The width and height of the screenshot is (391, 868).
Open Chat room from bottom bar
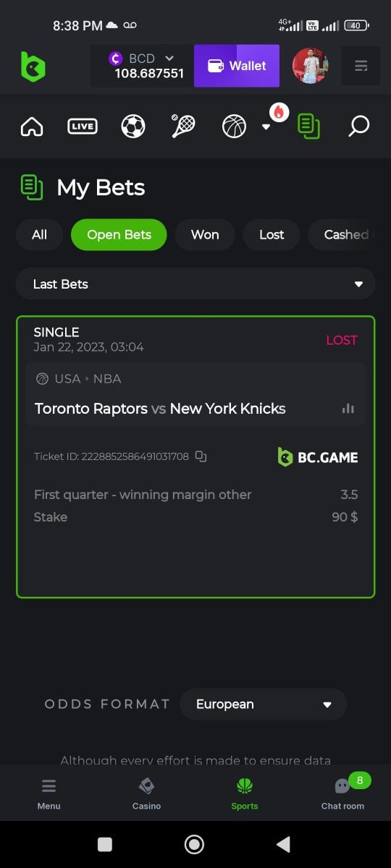coord(342,793)
